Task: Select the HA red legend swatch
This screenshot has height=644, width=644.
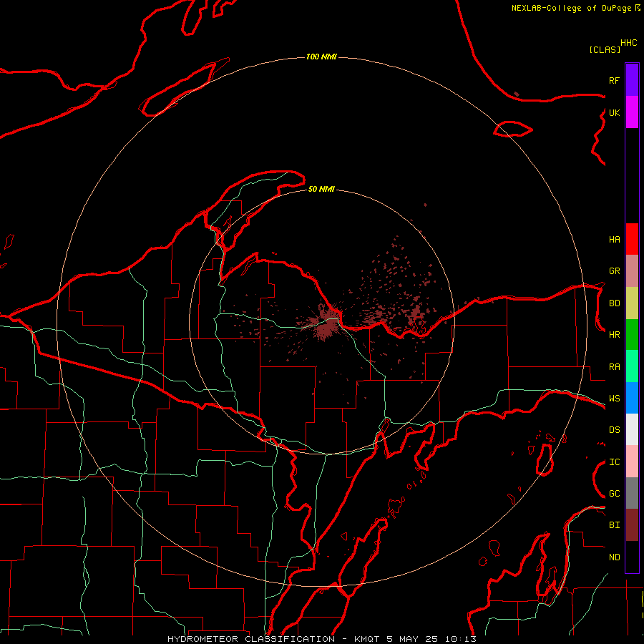Action: tap(632, 239)
